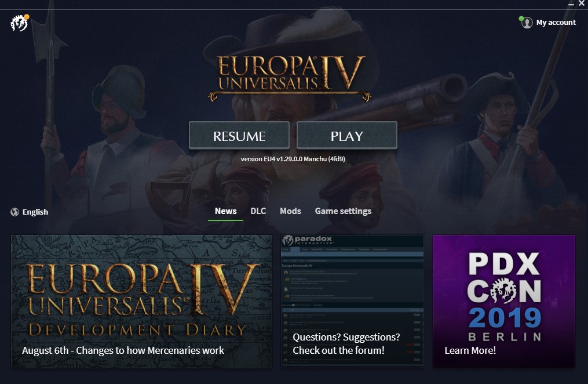Click the Europa Universalis IV title logo
The height and width of the screenshot is (384, 588).
click(x=290, y=77)
